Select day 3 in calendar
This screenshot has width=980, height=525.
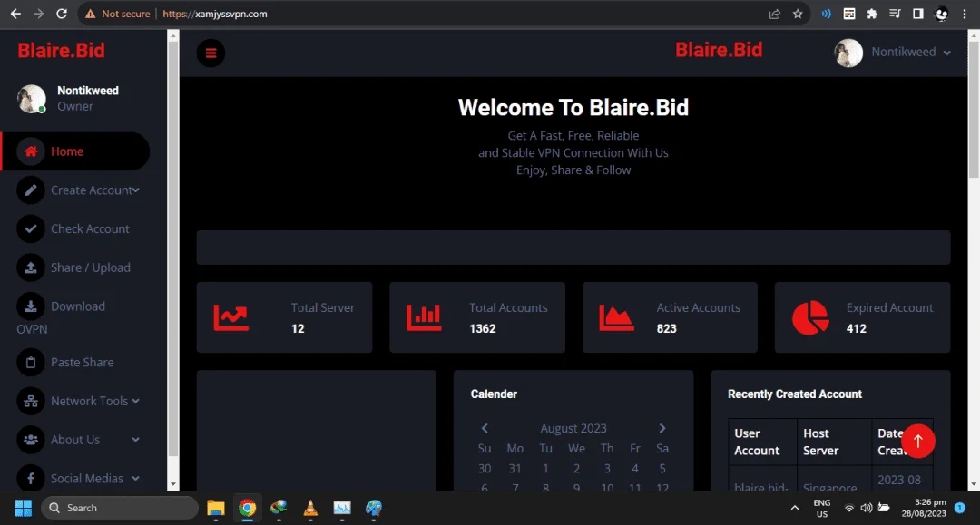point(607,468)
